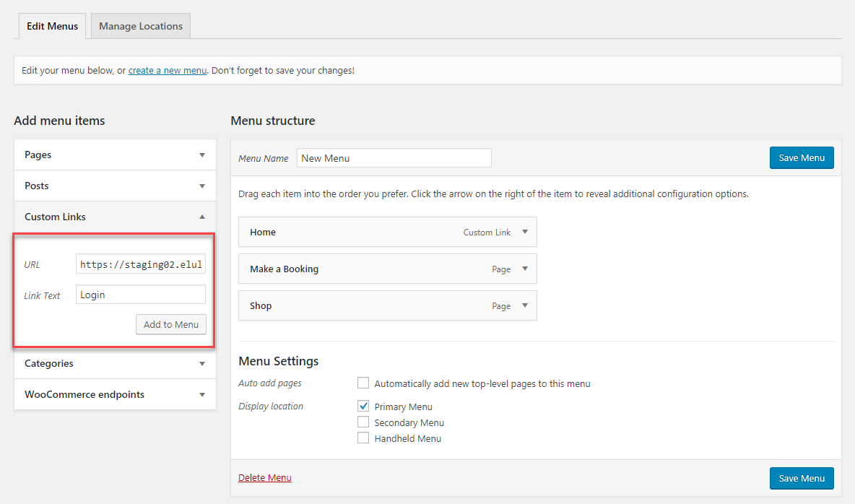Check the Handheld Menu location

click(363, 438)
